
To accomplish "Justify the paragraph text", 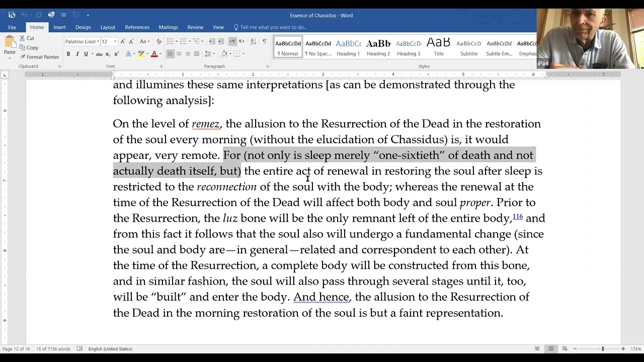I will [196, 54].
